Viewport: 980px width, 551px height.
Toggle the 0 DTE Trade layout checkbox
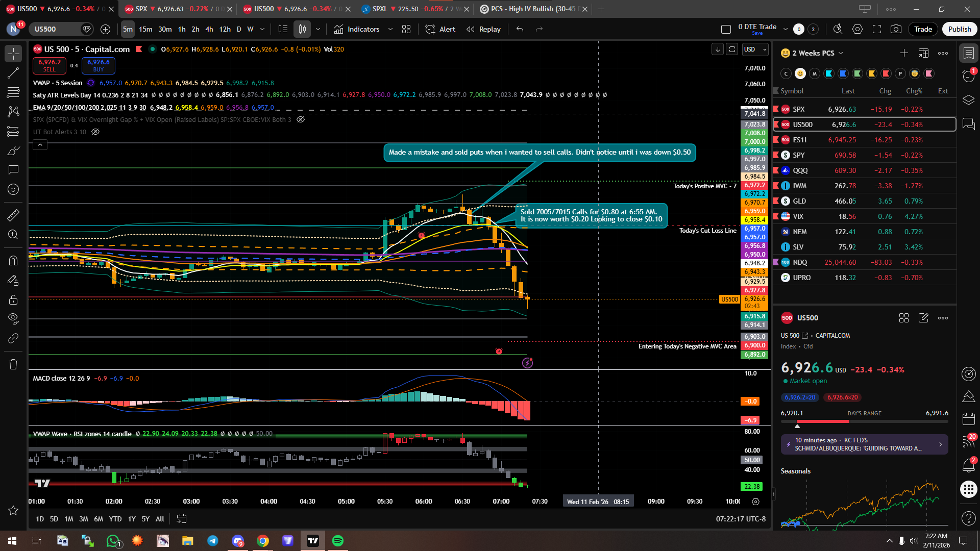[726, 29]
